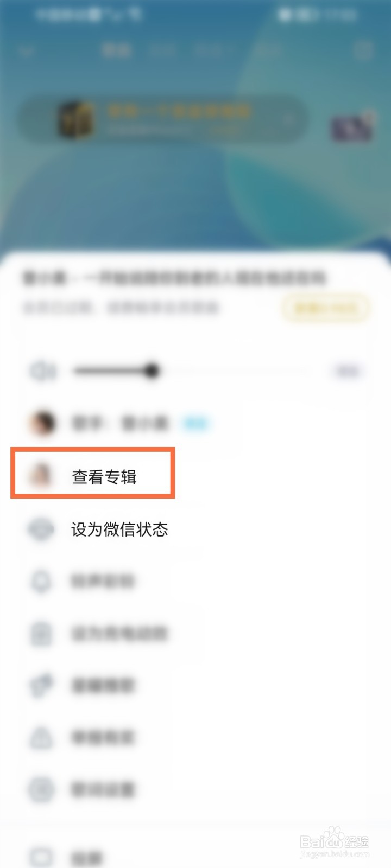Tap the clipboard-shaped icon below the bell
Screen dimensions: 391x868
[41, 633]
